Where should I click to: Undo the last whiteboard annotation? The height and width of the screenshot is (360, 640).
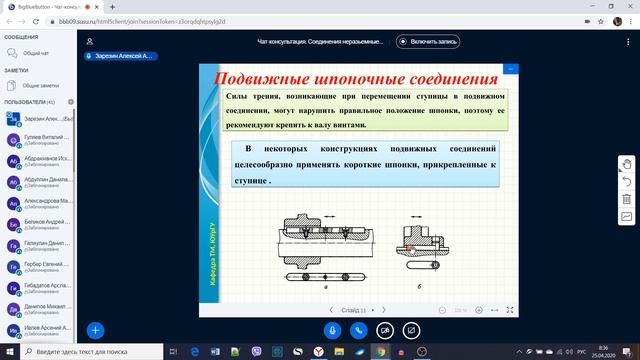click(x=627, y=182)
